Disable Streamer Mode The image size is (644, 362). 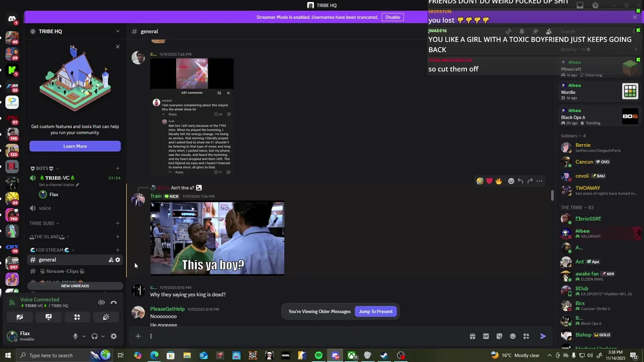pyautogui.click(x=392, y=17)
